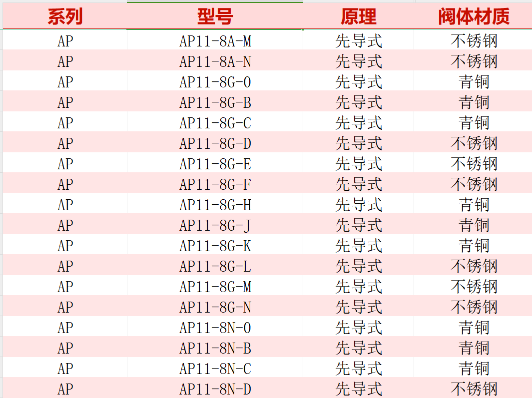The height and width of the screenshot is (398, 532).
Task: Select 青铜 material in the AP11-8G-K row
Action: [x=473, y=246]
